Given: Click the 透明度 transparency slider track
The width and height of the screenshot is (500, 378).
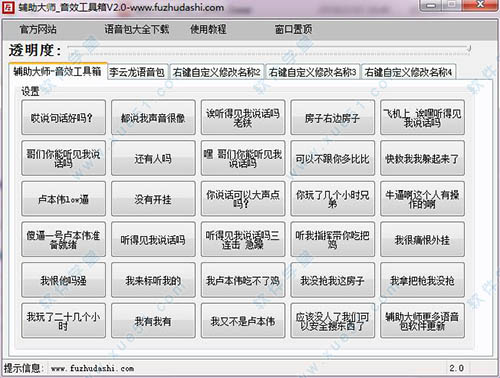Looking at the screenshot, I should tap(269, 50).
